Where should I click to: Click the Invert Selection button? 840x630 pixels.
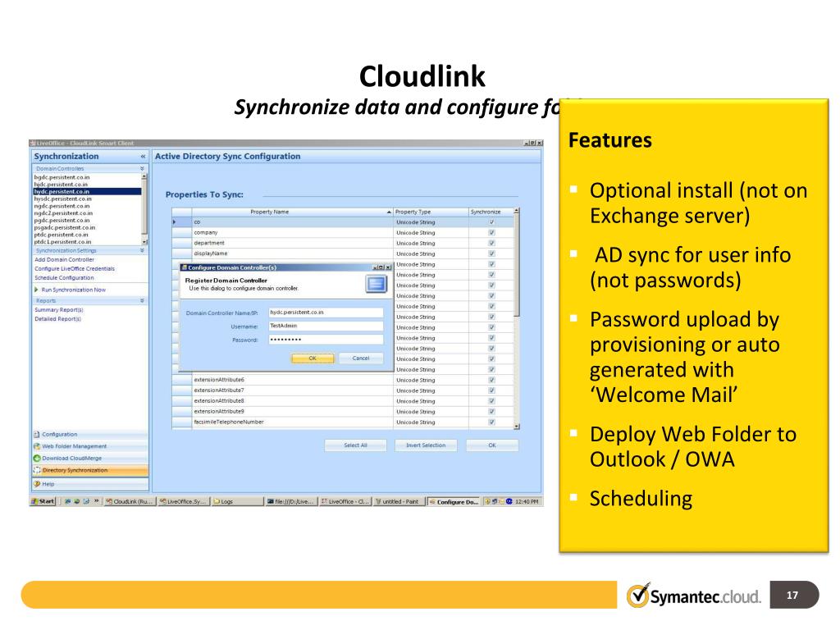(x=426, y=445)
